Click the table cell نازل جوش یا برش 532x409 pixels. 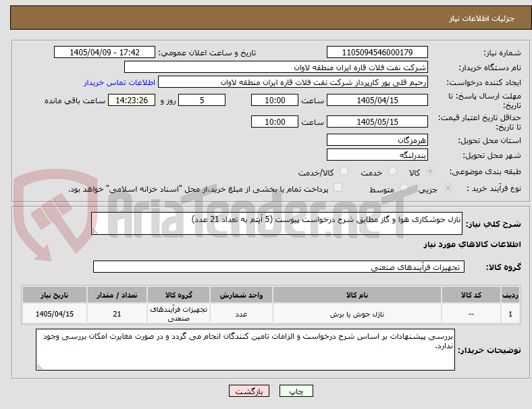point(357,314)
